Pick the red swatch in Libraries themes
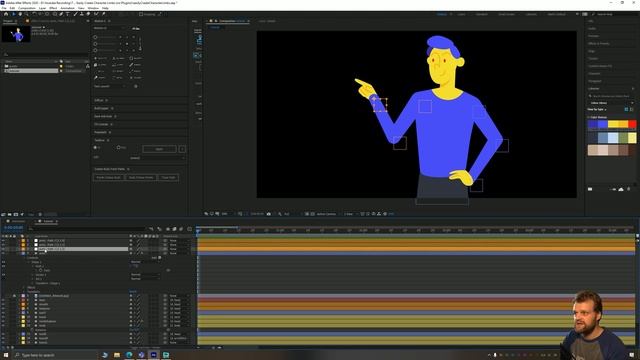Image resolution: width=640 pixels, height=360 pixels. [632, 124]
